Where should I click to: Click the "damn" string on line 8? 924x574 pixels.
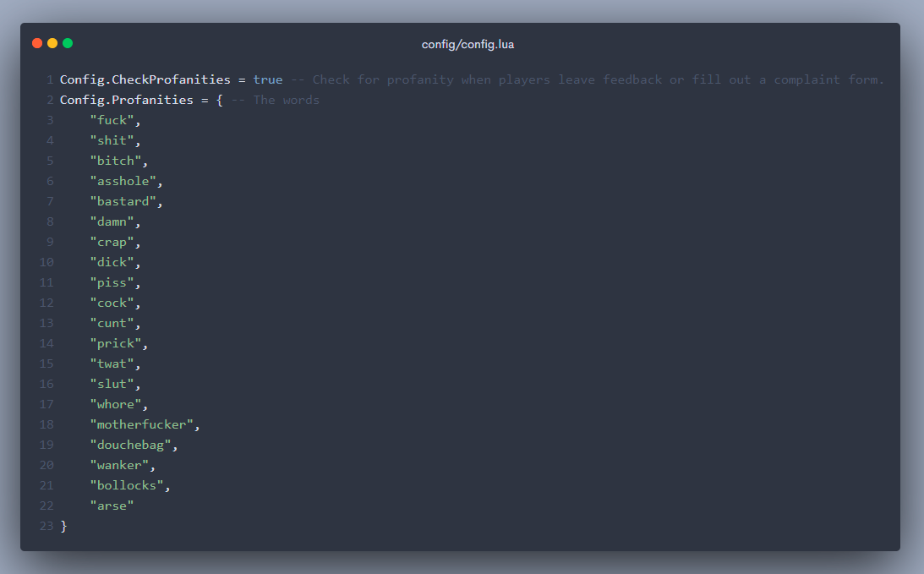(x=114, y=221)
